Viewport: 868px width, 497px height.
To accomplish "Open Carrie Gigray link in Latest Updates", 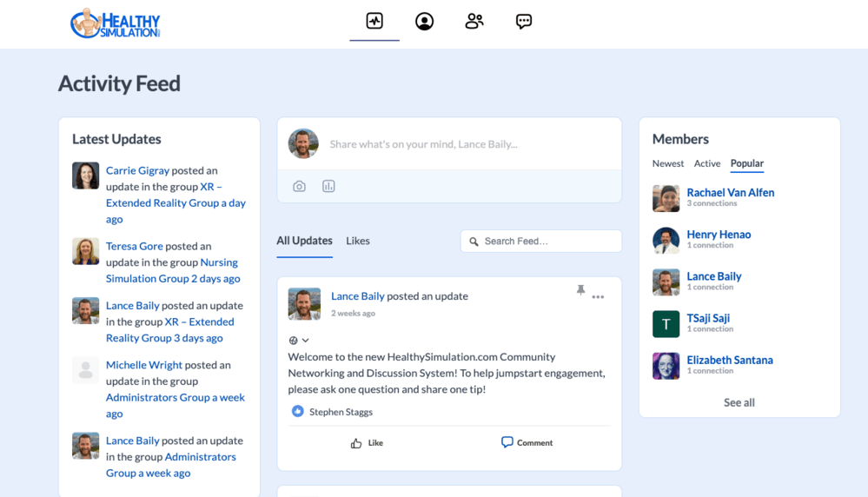I will pos(137,170).
